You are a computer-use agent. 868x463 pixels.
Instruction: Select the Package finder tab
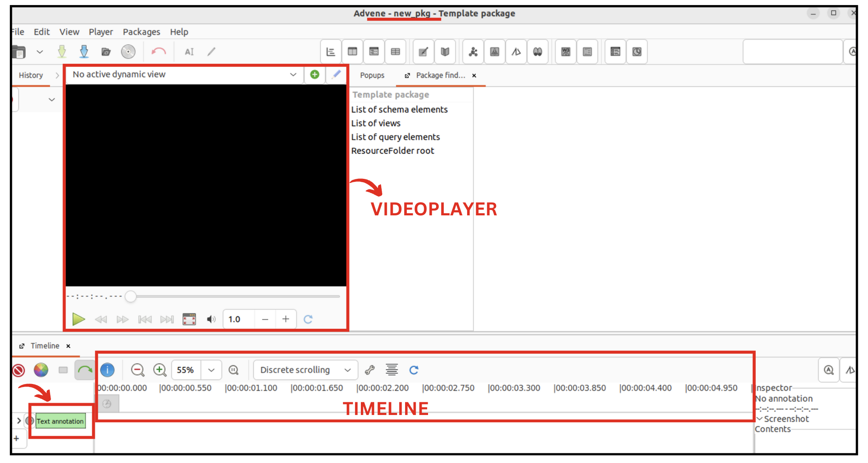click(x=440, y=75)
